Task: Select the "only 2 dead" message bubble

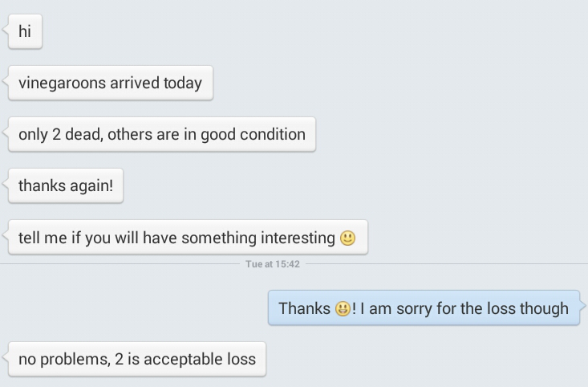Action: point(161,134)
